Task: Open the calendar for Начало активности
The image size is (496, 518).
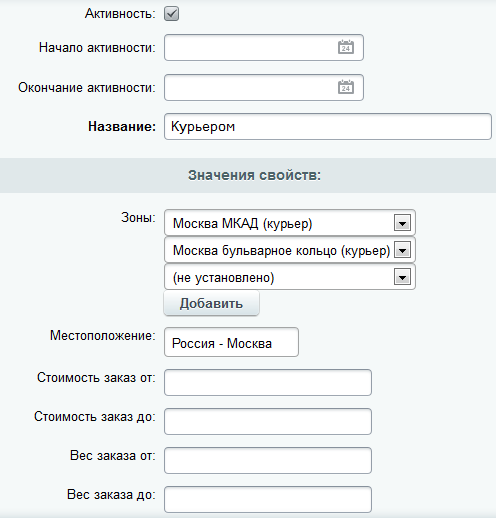Action: coord(346,47)
